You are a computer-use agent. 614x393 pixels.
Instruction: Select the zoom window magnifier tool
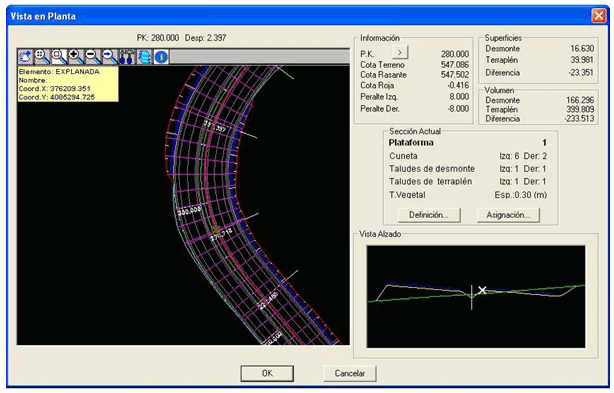click(59, 57)
